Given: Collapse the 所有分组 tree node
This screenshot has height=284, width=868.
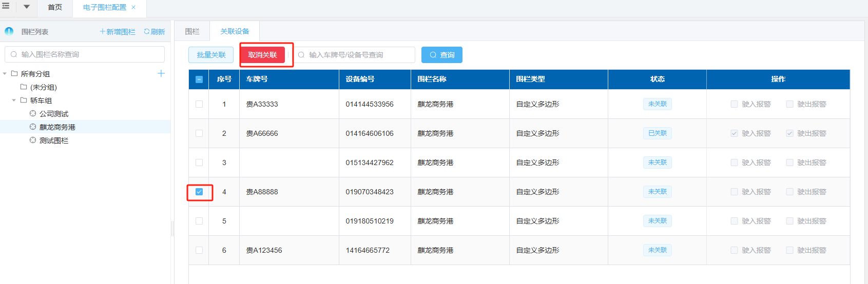Looking at the screenshot, I should (5, 74).
